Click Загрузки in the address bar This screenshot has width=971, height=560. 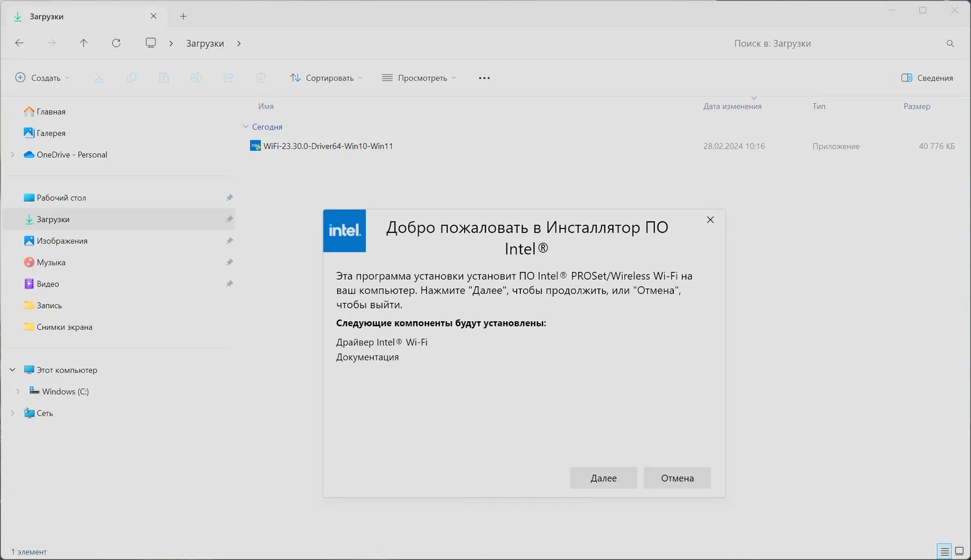[x=205, y=43]
